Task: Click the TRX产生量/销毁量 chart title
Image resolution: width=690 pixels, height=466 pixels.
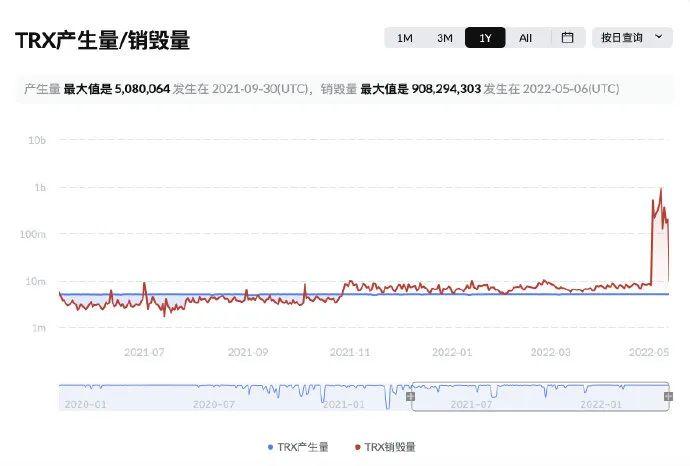Action: (103, 40)
